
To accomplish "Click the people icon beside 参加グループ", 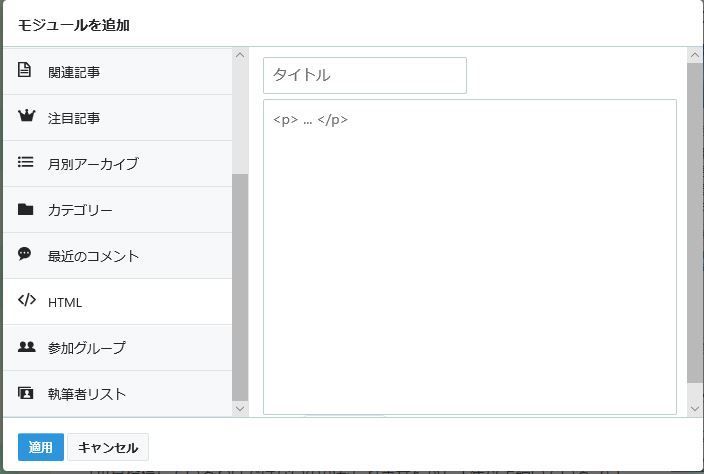I will pos(26,346).
